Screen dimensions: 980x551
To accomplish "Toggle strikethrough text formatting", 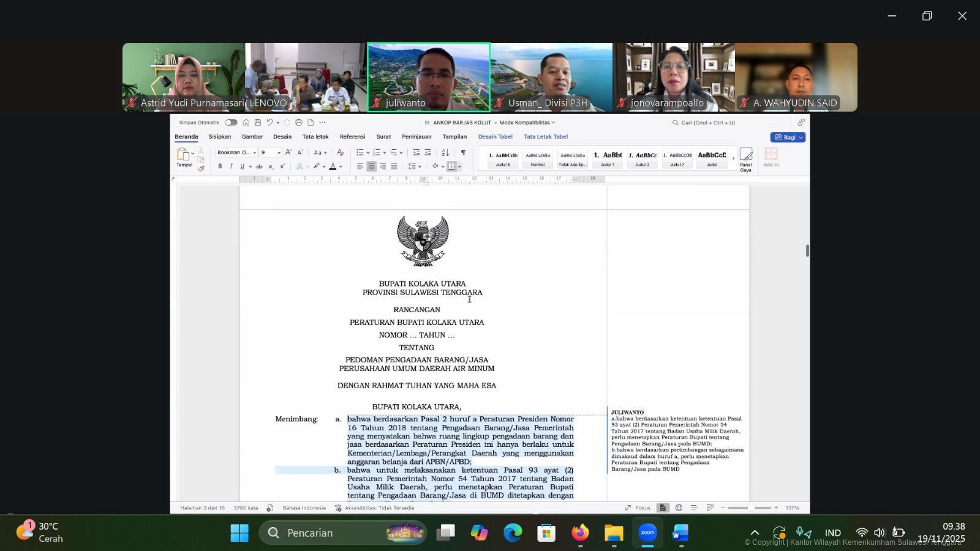I will (x=259, y=167).
